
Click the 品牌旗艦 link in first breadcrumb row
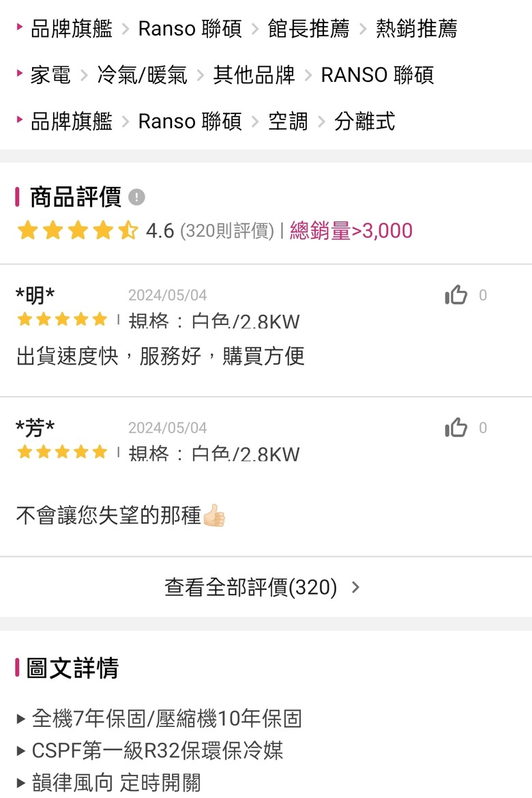71,29
